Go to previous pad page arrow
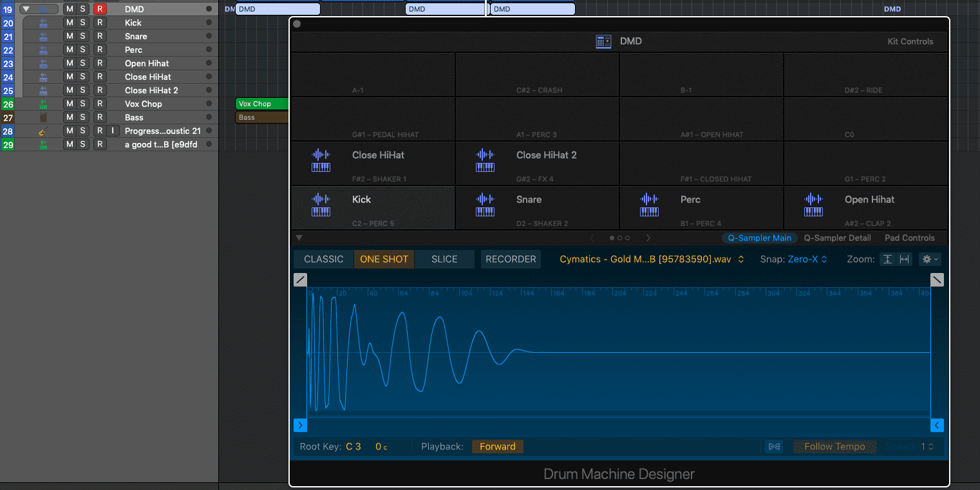The width and height of the screenshot is (980, 490). [592, 238]
